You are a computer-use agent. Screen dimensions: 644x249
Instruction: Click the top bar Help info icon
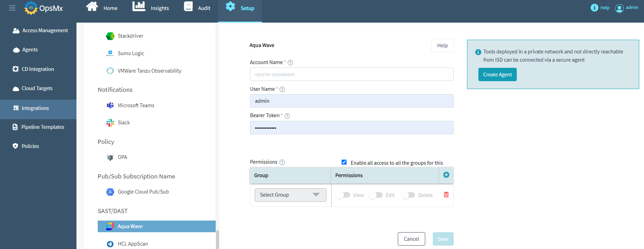click(594, 8)
